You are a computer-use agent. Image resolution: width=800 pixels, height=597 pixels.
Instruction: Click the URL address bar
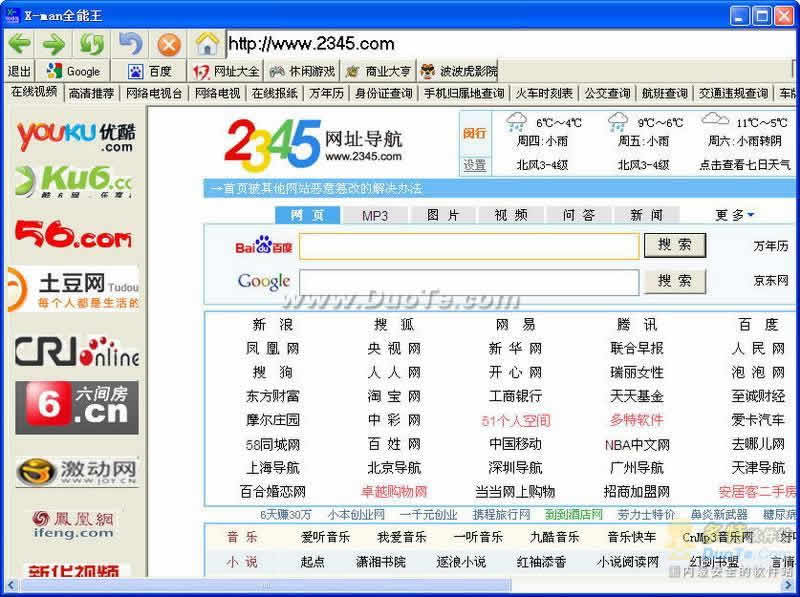(x=510, y=44)
